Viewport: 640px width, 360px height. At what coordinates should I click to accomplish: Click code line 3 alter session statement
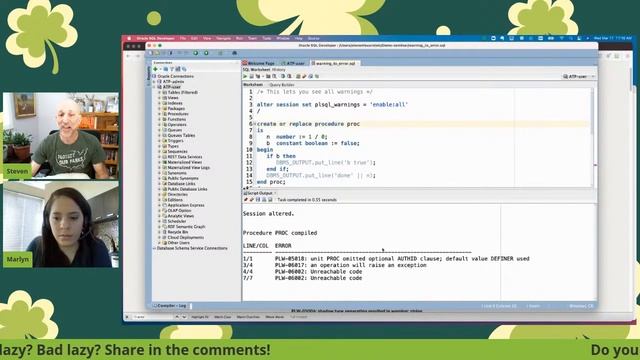tap(332, 105)
